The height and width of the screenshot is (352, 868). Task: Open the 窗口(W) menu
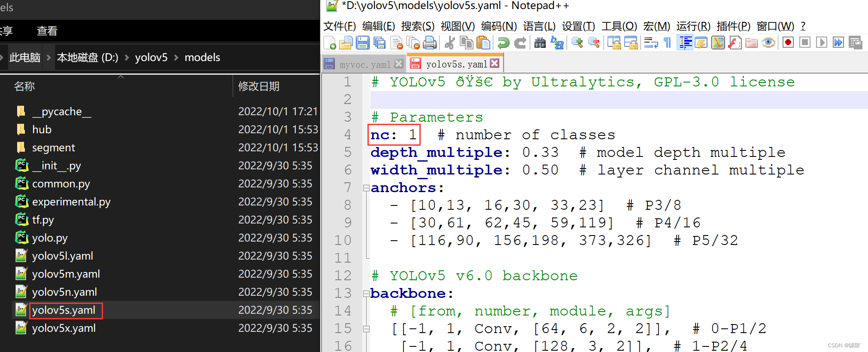tap(775, 26)
